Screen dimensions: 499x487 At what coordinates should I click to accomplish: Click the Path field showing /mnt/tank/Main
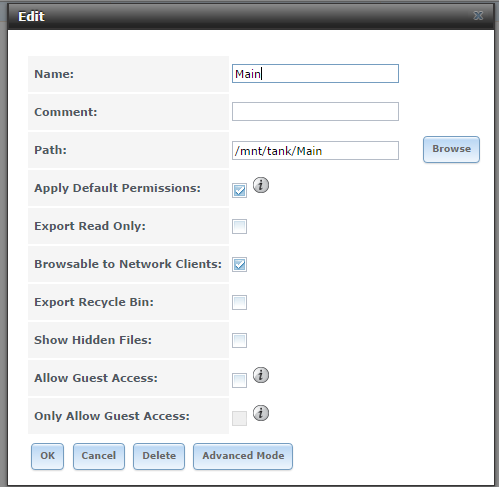315,151
